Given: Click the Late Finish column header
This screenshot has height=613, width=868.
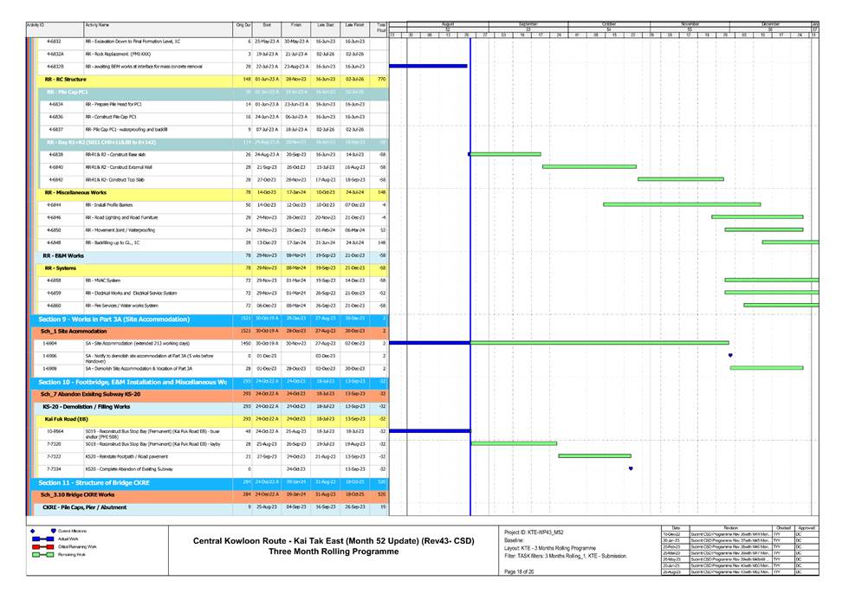Looking at the screenshot, I should point(353,26).
